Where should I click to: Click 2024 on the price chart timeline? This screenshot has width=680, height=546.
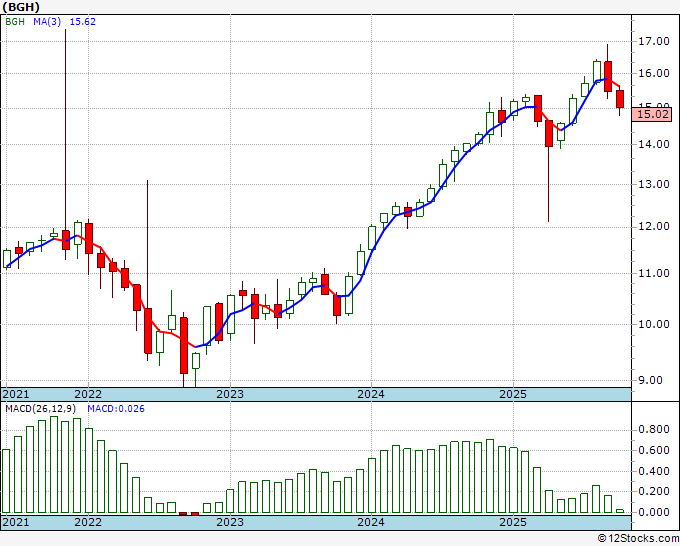pyautogui.click(x=371, y=394)
